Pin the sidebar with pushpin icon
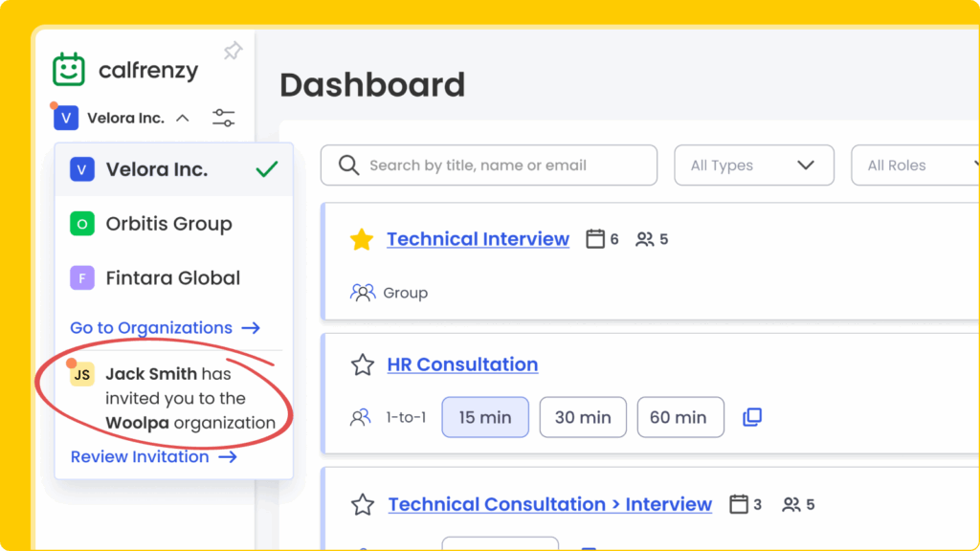The width and height of the screenshot is (980, 551). (233, 51)
